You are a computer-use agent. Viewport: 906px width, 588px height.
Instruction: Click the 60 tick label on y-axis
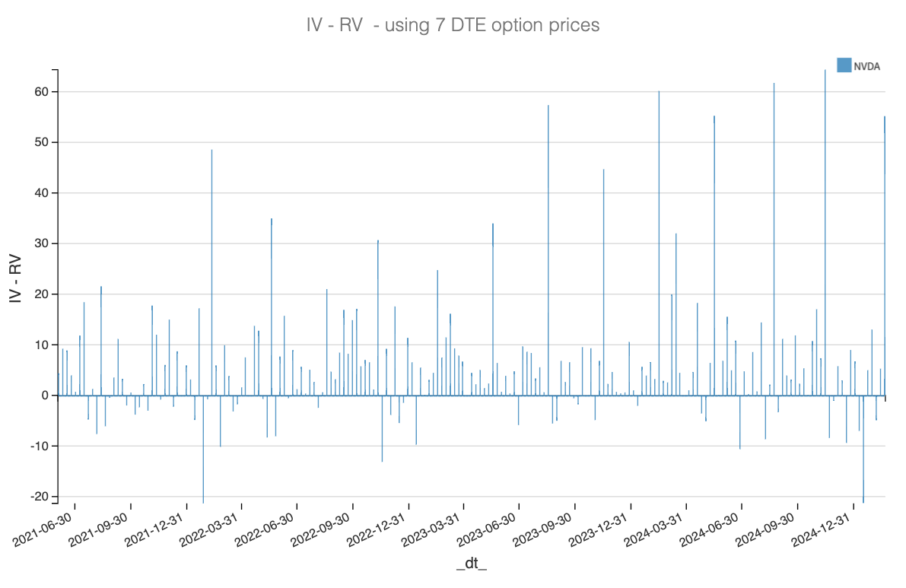point(40,92)
